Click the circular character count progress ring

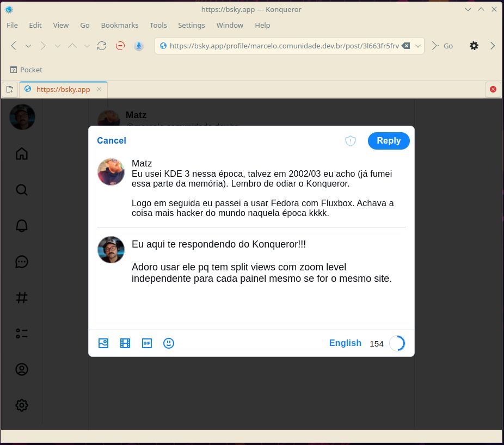click(397, 343)
